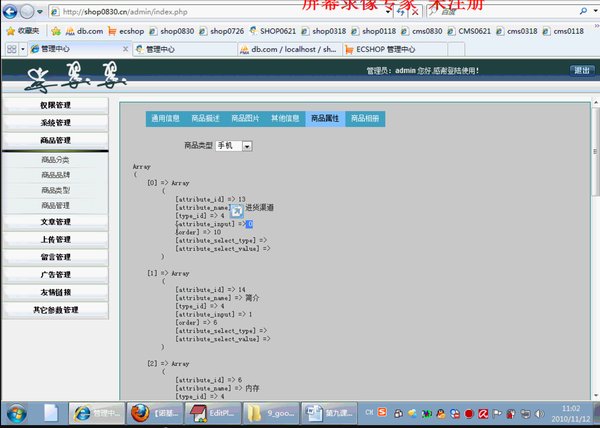The height and width of the screenshot is (428, 600).
Task: Open the address bar URL history dropdown
Action: click(x=389, y=12)
